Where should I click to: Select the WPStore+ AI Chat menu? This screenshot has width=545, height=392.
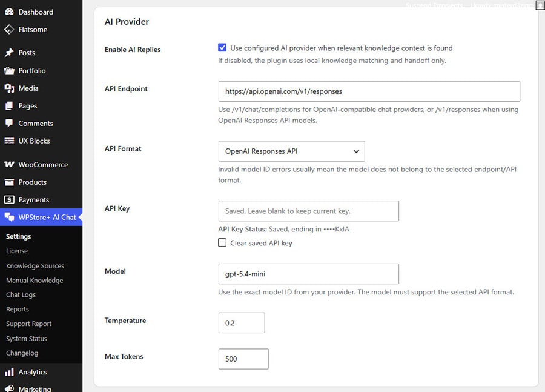[x=41, y=217]
